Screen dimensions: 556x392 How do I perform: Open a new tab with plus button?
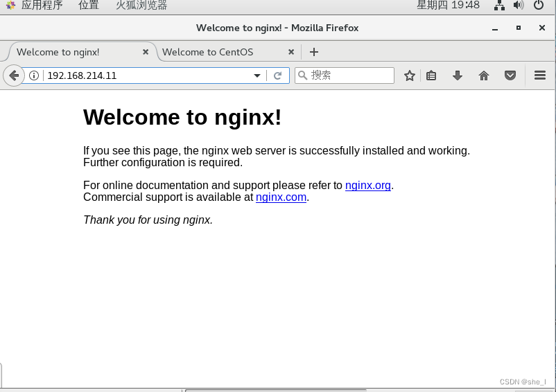[x=314, y=52]
